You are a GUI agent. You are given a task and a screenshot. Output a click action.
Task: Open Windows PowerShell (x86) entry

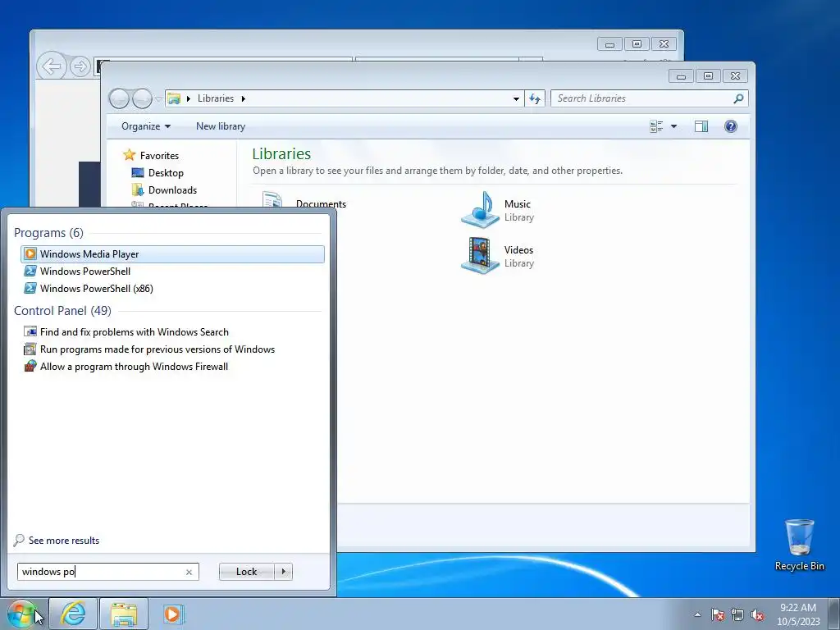click(97, 288)
